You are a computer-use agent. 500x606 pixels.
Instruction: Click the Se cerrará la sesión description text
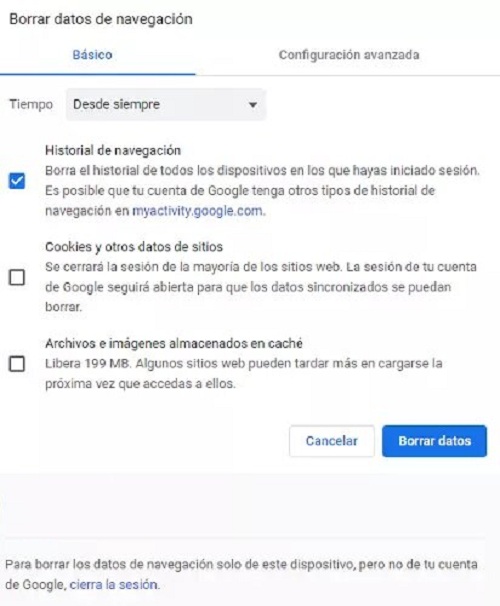click(261, 287)
